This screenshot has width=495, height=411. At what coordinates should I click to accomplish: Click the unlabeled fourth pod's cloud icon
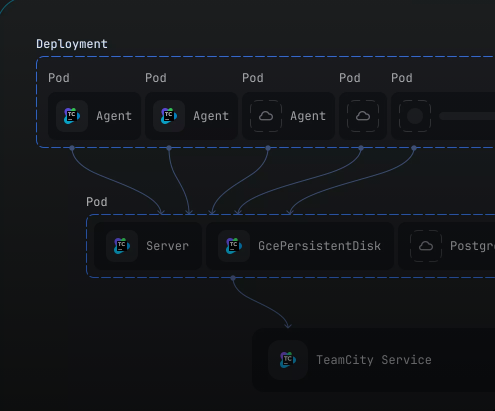coord(363,116)
